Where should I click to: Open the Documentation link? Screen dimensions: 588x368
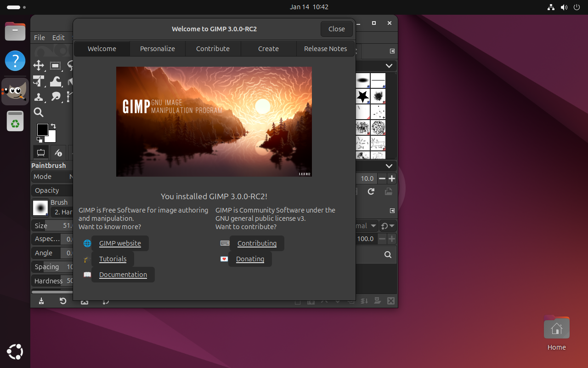tap(123, 275)
